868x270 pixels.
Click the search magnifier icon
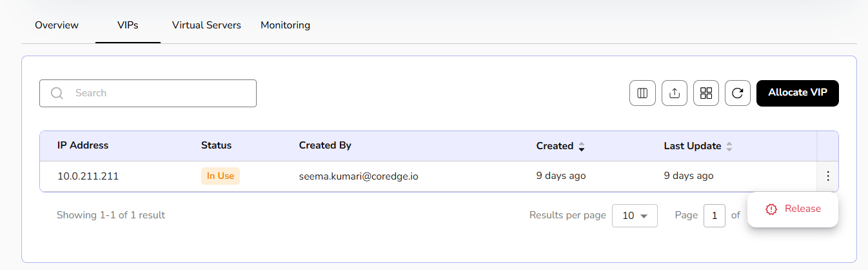(x=57, y=93)
